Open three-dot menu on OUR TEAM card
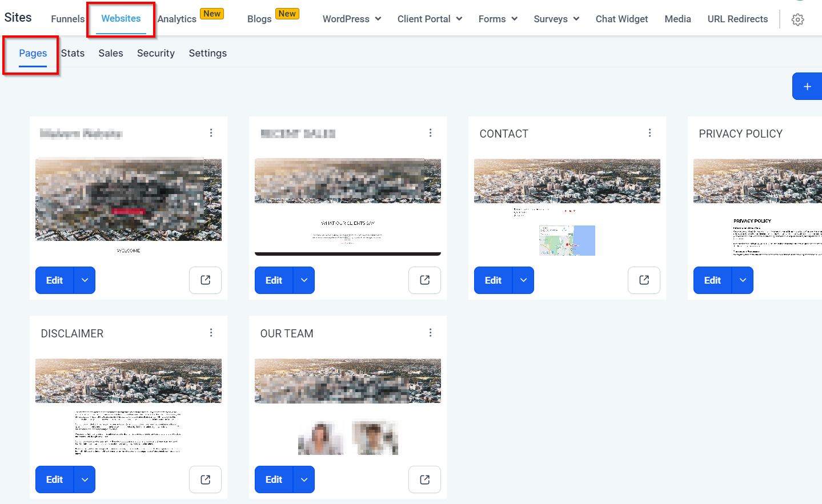822x504 pixels. coord(430,333)
